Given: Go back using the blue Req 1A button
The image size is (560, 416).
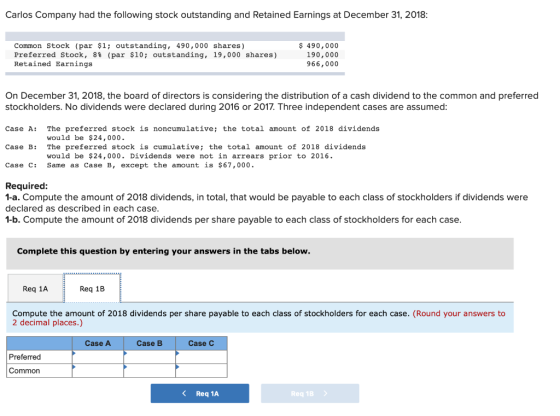Looking at the screenshot, I should click(200, 394).
